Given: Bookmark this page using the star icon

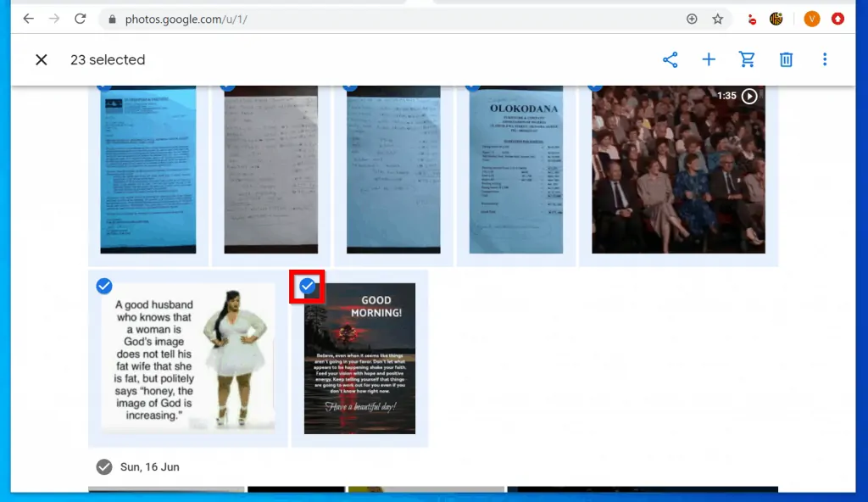Looking at the screenshot, I should [717, 19].
